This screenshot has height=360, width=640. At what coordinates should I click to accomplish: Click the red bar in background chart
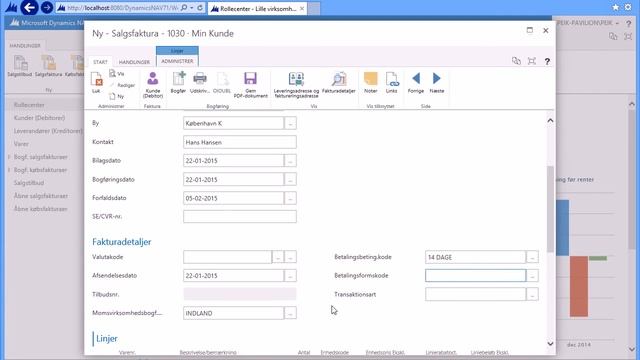579,286
